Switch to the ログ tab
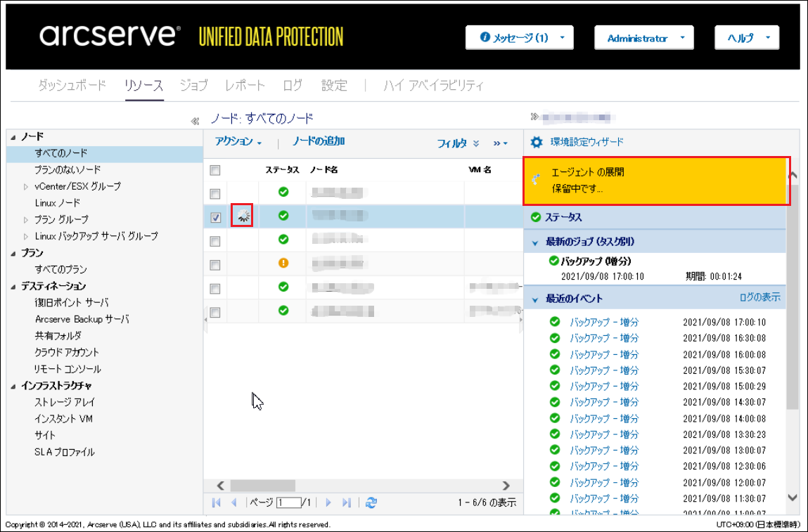Screen dimensions: 808x532 pyautogui.click(x=293, y=85)
